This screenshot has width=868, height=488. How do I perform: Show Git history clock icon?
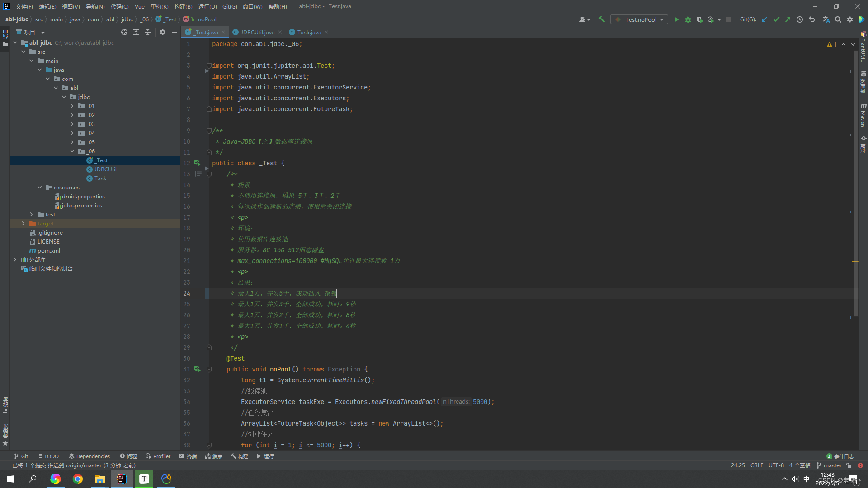point(800,19)
